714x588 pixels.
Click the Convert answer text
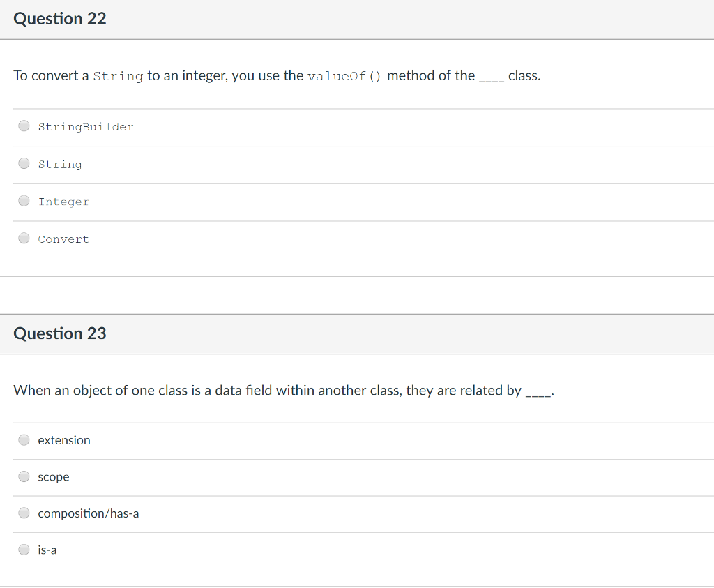63,239
